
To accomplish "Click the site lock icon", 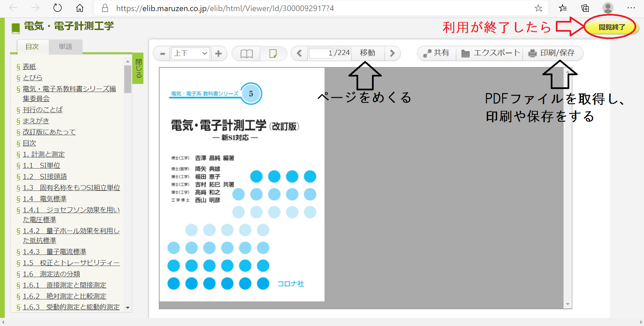I will click(x=105, y=8).
